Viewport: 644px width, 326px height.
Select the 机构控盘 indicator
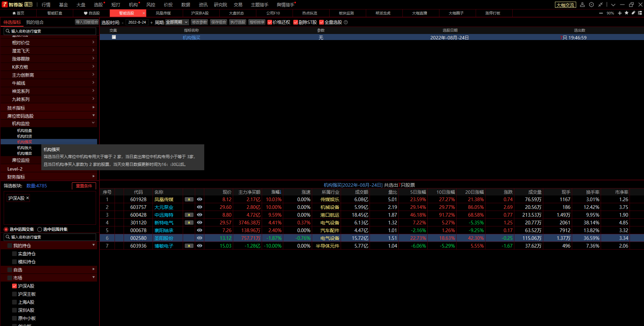[x=25, y=131]
